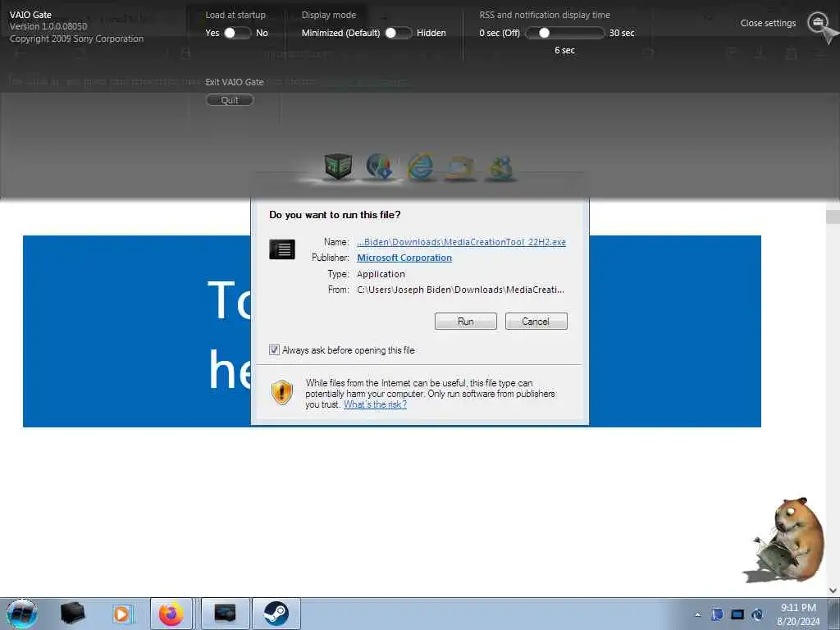Viewport: 840px width, 630px height.
Task: Launch Internet Explorer from VAIO Gate dock
Action: (x=421, y=167)
